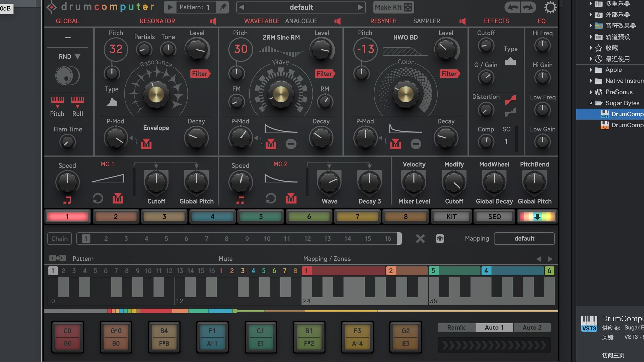Image resolution: width=644 pixels, height=362 pixels.
Task: Toggle the Resynth Filter button
Action: (449, 74)
